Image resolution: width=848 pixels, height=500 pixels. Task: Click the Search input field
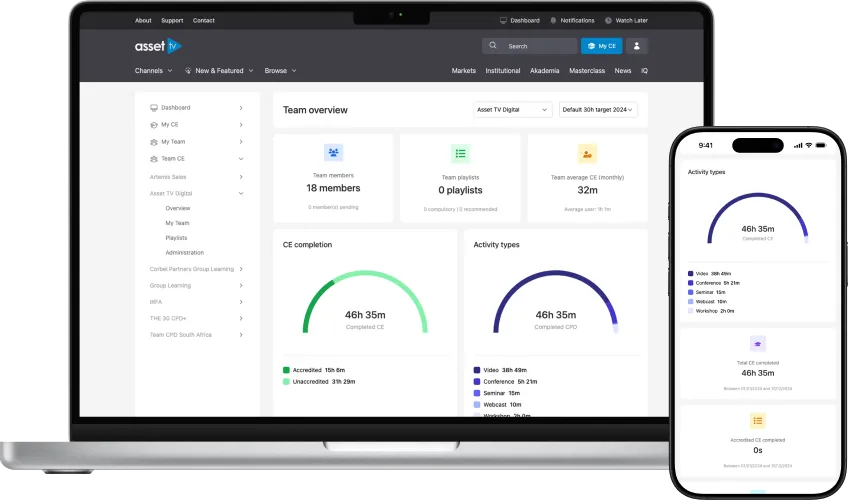click(528, 46)
